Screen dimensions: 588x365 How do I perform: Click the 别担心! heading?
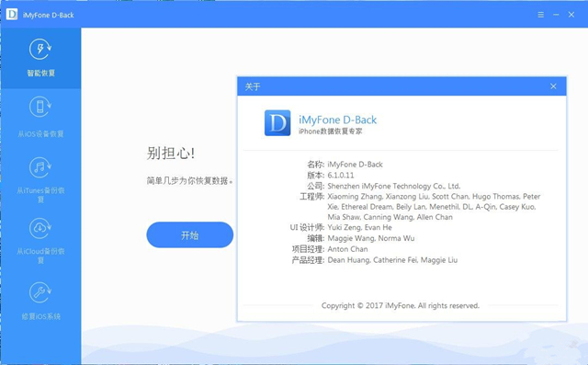coord(171,153)
